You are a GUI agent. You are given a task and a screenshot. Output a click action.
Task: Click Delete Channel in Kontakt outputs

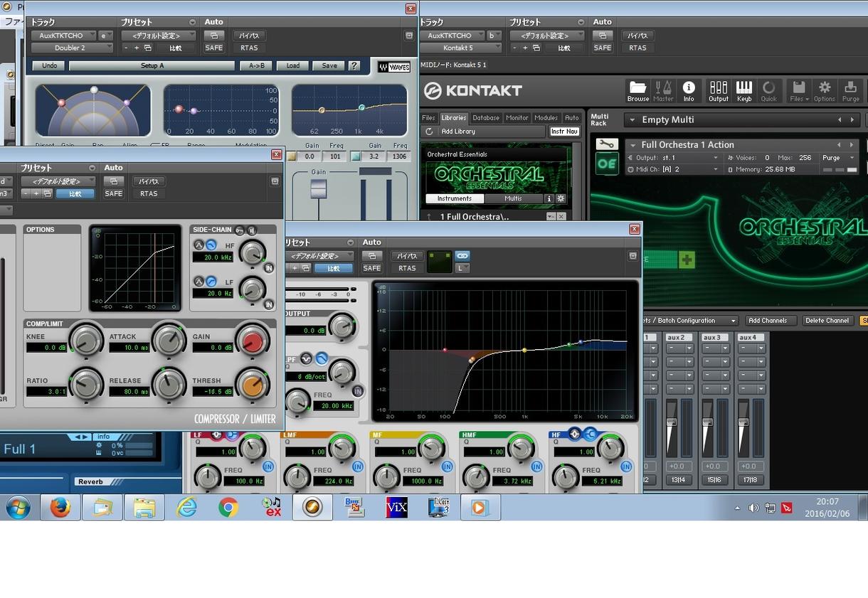pyautogui.click(x=827, y=321)
